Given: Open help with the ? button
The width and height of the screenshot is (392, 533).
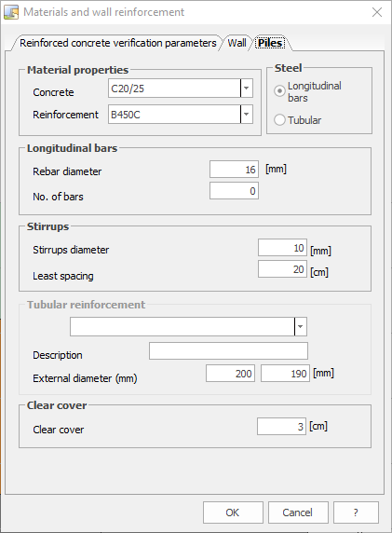Looking at the screenshot, I should point(356,512).
